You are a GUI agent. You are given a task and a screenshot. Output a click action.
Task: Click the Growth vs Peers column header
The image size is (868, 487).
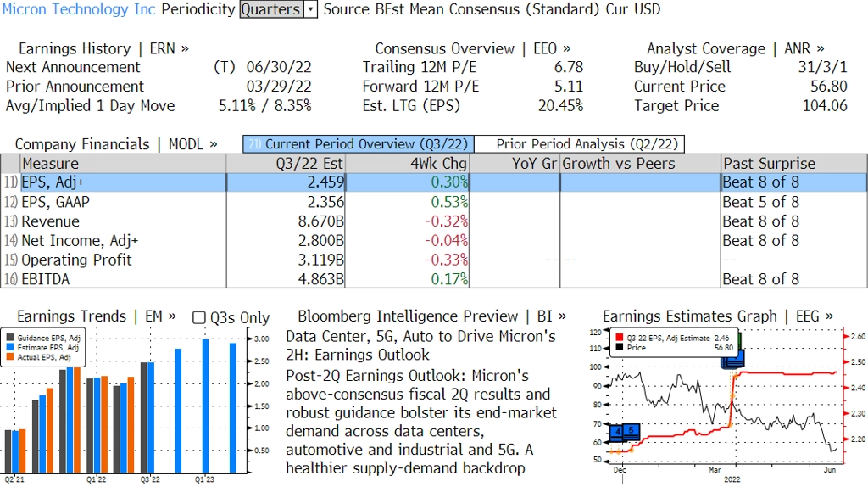tap(641, 164)
